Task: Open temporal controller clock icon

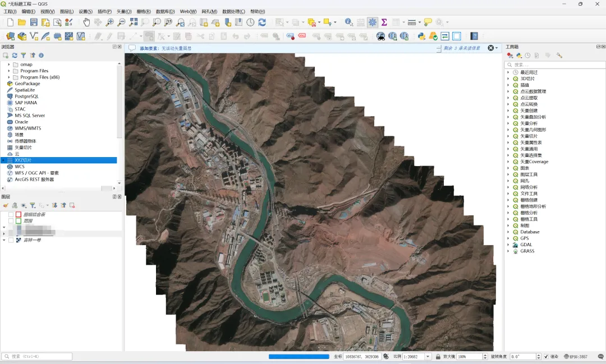Action: pos(250,22)
